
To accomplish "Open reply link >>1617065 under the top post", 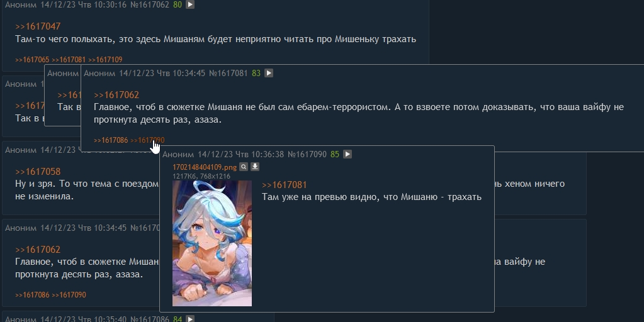I will click(x=32, y=60).
